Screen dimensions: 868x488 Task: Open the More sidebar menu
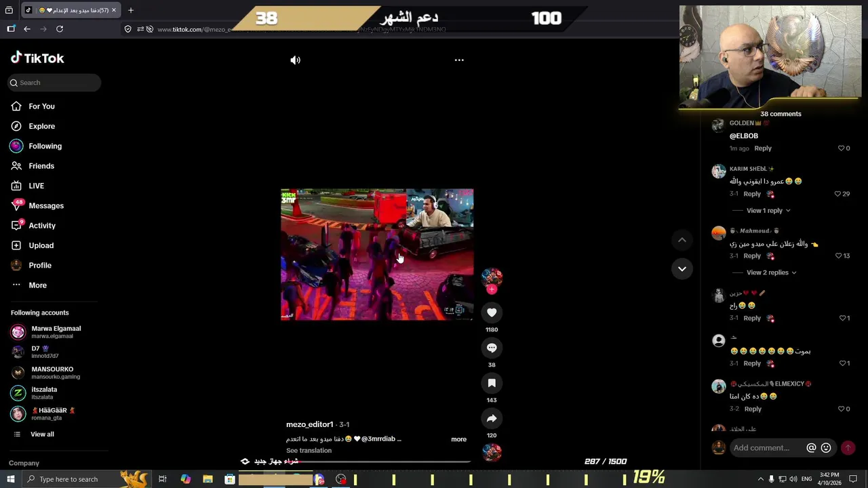[x=37, y=285]
